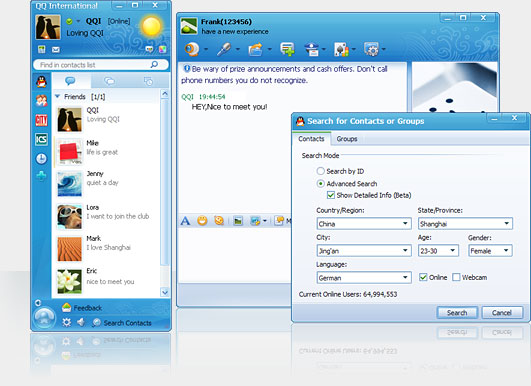This screenshot has height=386, width=531.
Task: Open the City dropdown showing Jing'an
Action: coord(364,251)
